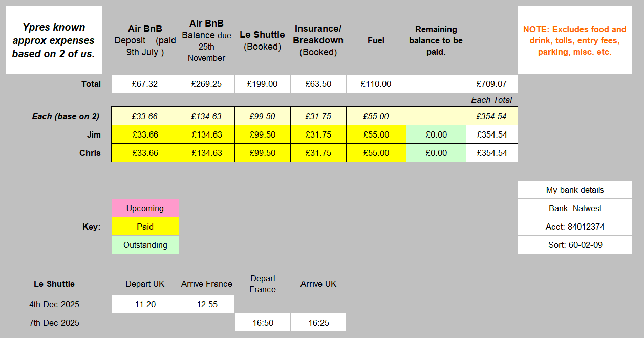This screenshot has height=338, width=644.
Task: Click the pink Upcoming key swatch
Action: 145,209
